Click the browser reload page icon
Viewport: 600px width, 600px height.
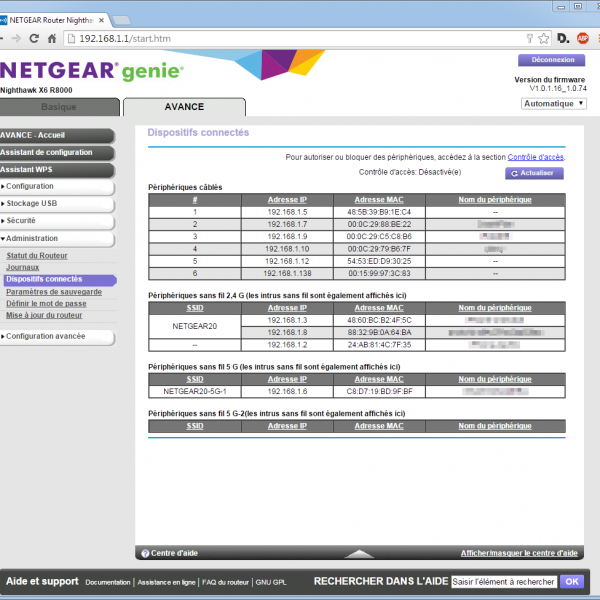tap(35, 38)
